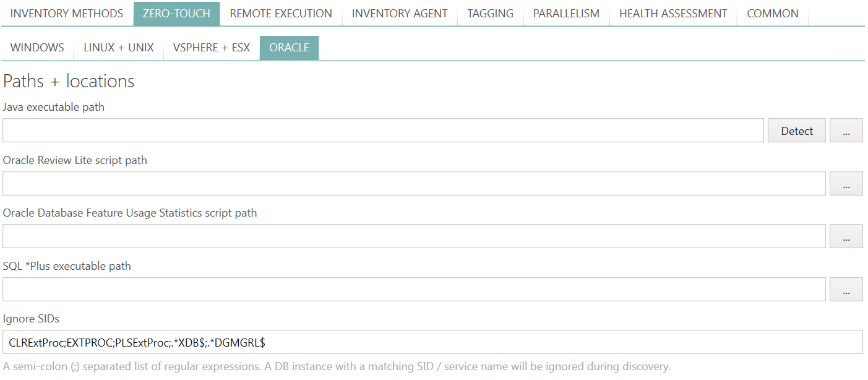The image size is (868, 380).
Task: Click the SQL *Plus executable path field
Action: 415,289
